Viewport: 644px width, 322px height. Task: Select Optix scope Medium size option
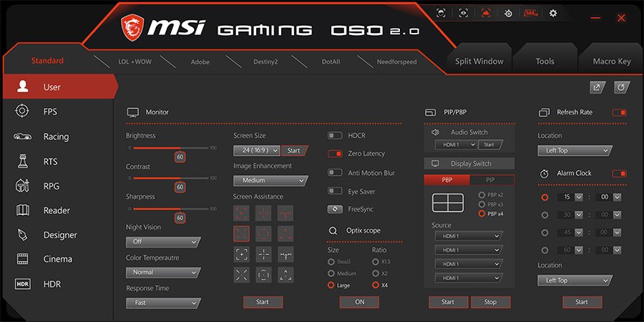pyautogui.click(x=331, y=273)
